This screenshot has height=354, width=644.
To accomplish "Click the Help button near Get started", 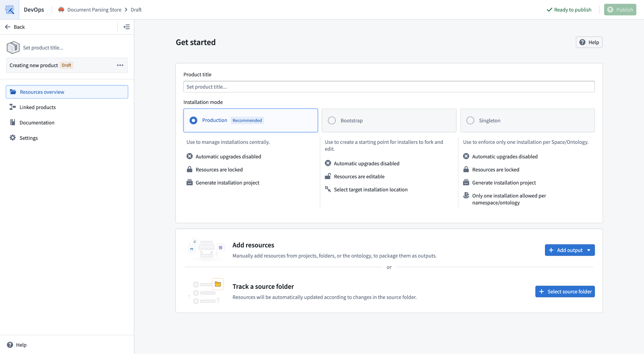I will pyautogui.click(x=589, y=42).
